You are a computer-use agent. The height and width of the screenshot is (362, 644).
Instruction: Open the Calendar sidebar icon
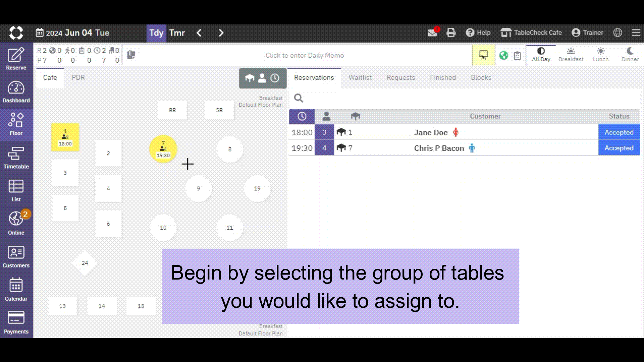pyautogui.click(x=16, y=289)
